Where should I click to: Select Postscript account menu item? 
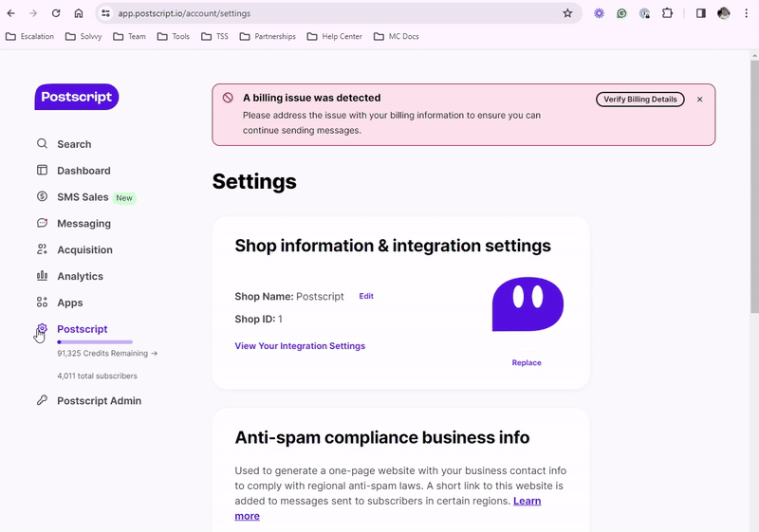coord(83,329)
